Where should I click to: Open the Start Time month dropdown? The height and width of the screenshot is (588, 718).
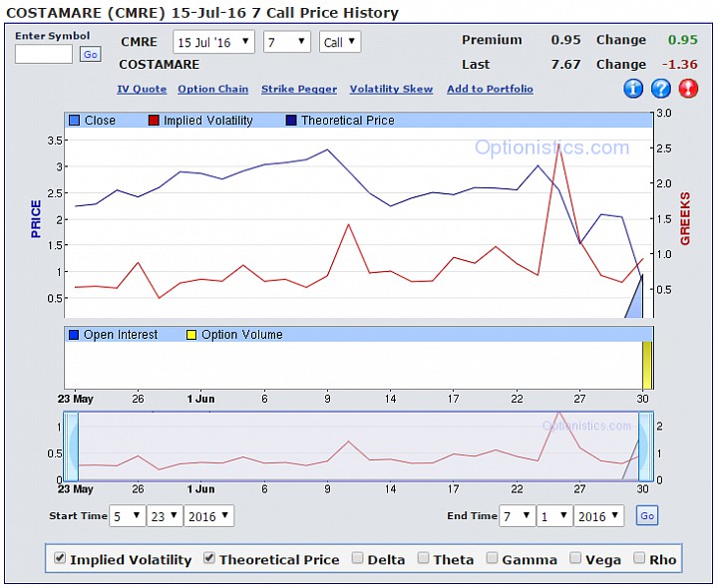[x=128, y=516]
